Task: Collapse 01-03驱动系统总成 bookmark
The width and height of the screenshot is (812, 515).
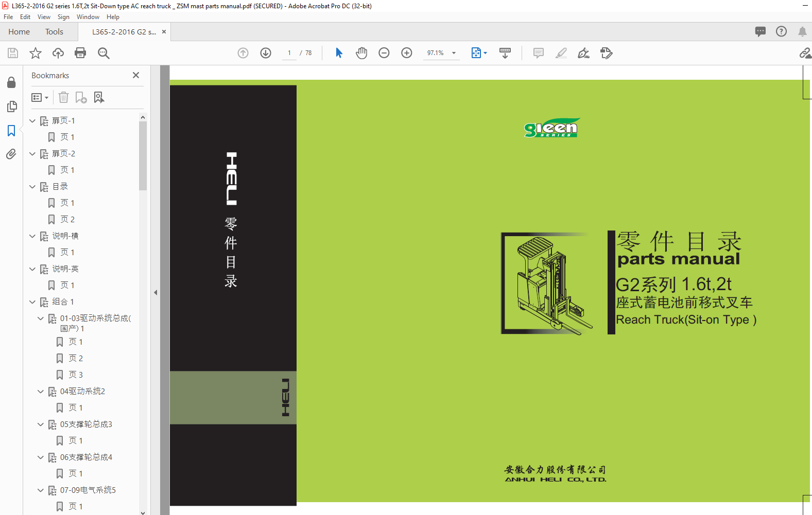Action: point(41,318)
